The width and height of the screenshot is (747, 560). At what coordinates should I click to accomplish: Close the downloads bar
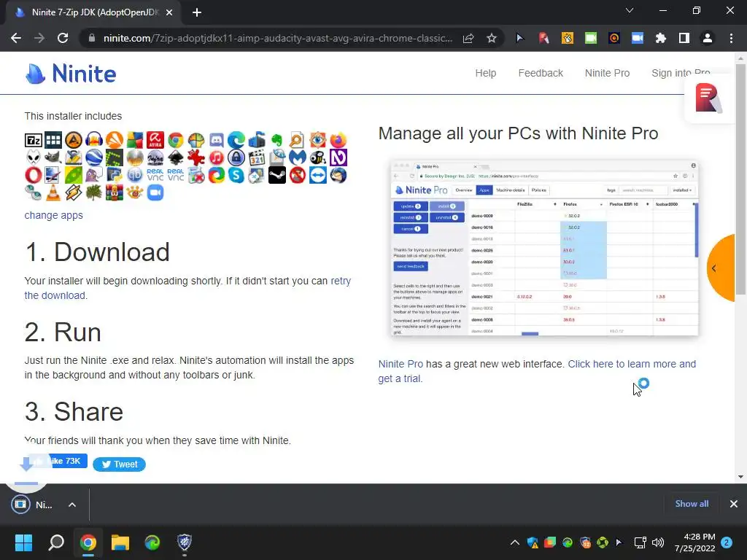pyautogui.click(x=734, y=504)
